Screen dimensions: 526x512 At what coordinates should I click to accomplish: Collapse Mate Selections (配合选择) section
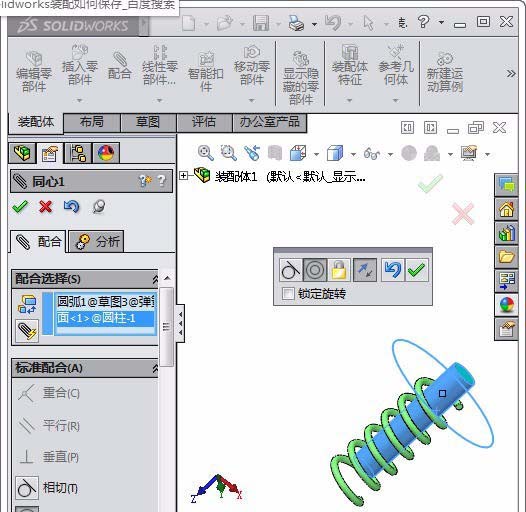pos(155,279)
